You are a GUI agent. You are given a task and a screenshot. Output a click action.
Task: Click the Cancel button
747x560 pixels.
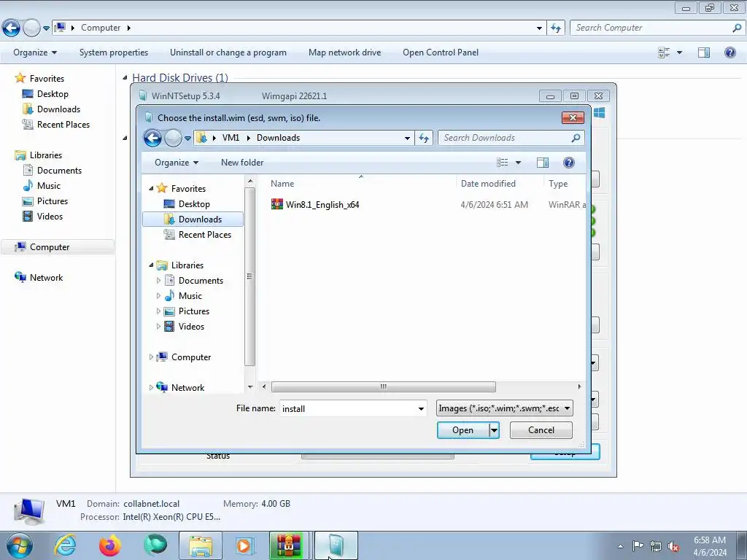pos(541,430)
